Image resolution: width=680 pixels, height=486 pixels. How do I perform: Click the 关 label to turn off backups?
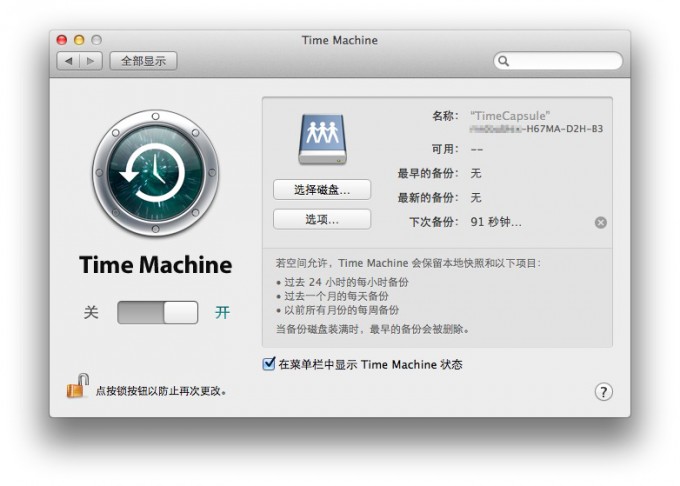click(x=91, y=313)
